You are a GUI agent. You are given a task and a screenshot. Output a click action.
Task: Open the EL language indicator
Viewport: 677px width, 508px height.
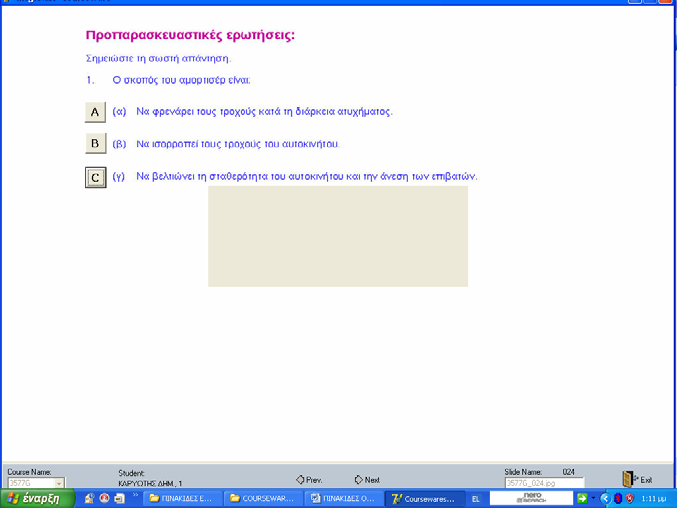(475, 499)
